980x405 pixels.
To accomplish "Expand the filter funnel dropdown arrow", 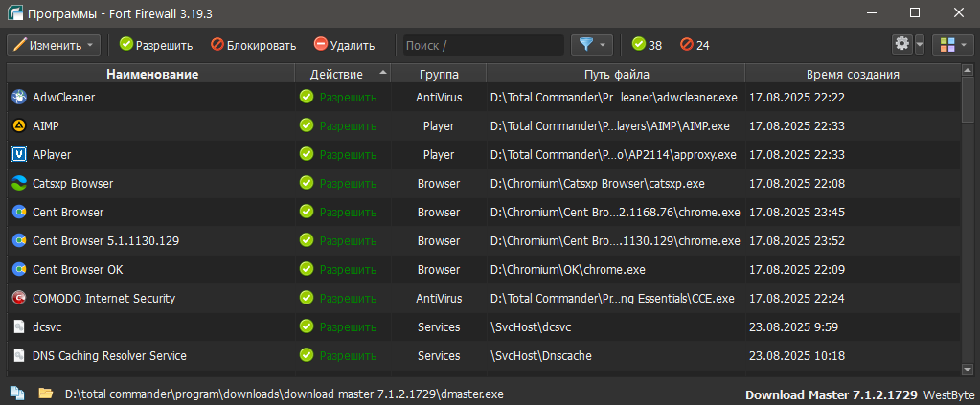I will 603,45.
